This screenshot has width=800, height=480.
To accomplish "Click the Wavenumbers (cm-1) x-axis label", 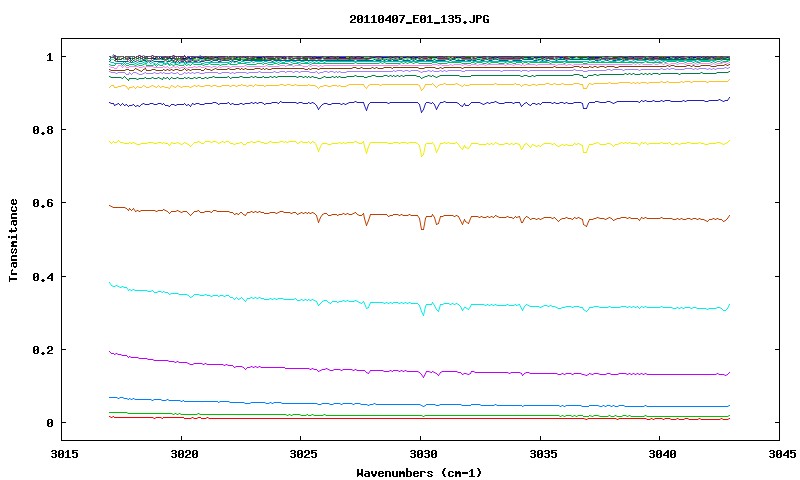I will tap(419, 473).
